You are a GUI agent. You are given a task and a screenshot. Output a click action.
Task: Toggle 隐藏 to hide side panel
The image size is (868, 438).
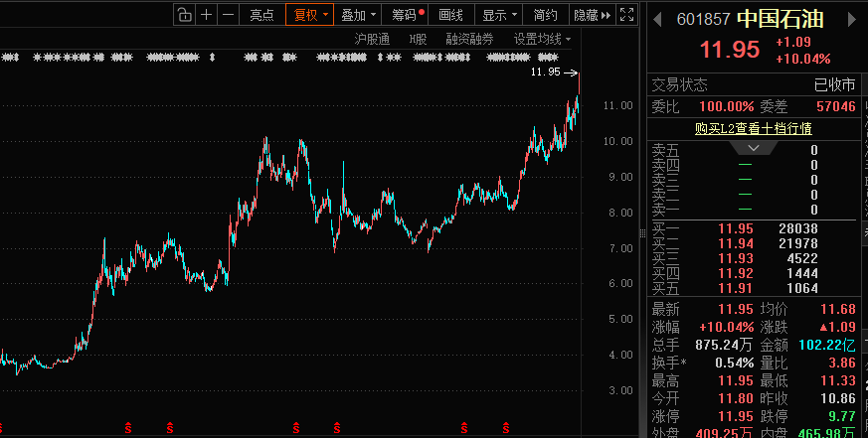(585, 14)
